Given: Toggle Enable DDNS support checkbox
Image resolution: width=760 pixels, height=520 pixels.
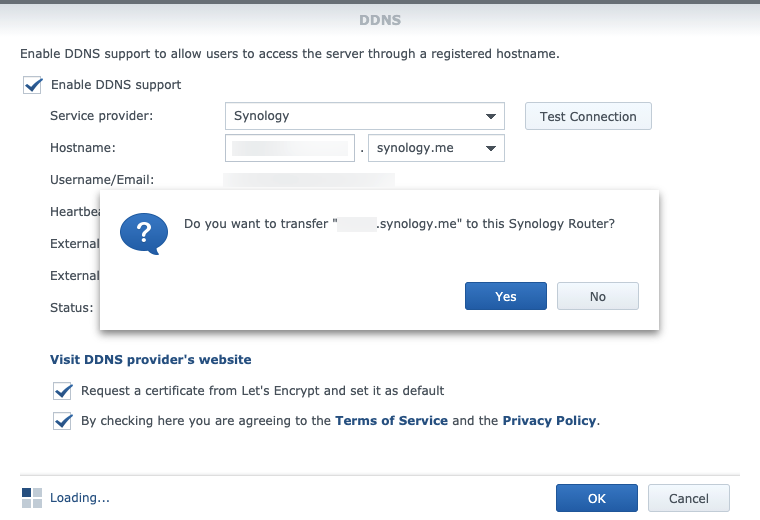Looking at the screenshot, I should [x=33, y=85].
